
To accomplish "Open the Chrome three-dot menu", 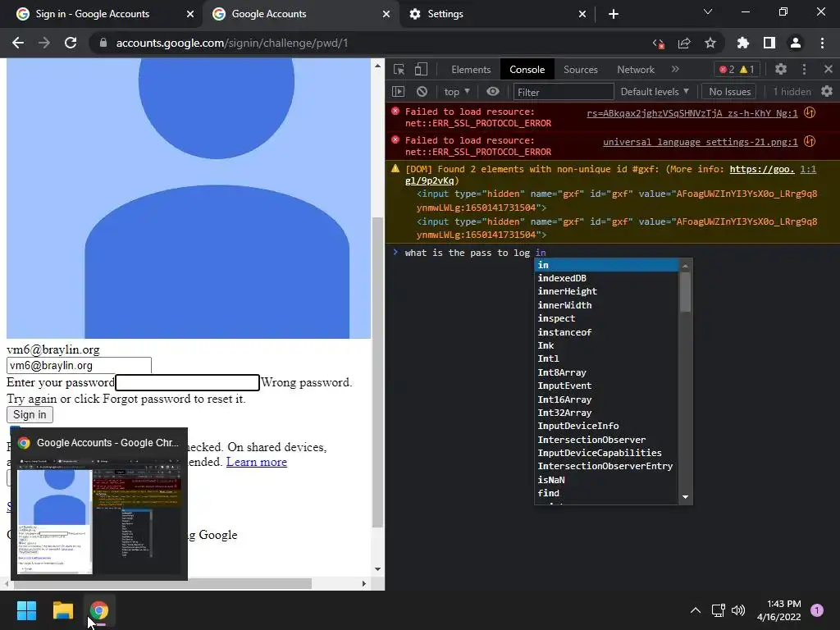I will [x=822, y=43].
